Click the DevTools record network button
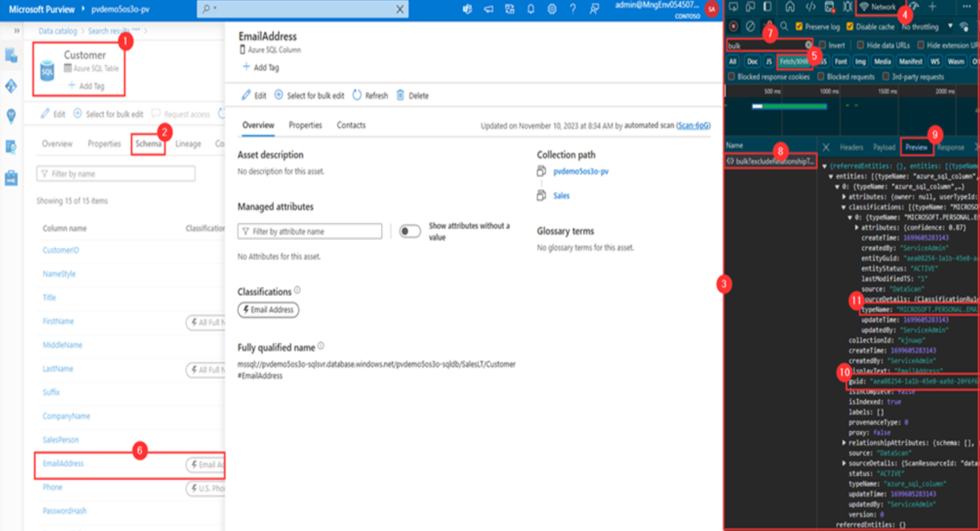 734,27
